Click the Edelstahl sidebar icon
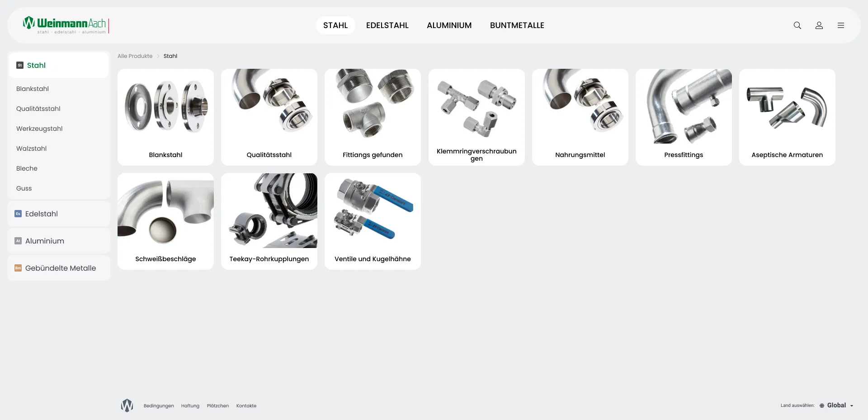868x420 pixels. [18, 214]
